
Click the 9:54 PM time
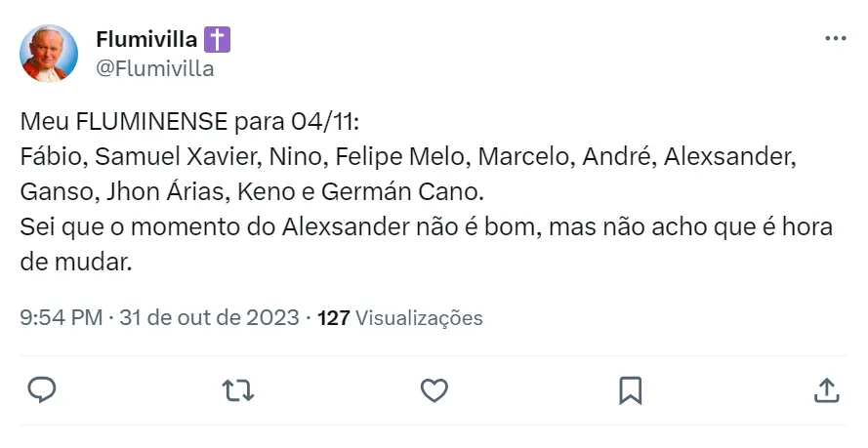tap(61, 318)
